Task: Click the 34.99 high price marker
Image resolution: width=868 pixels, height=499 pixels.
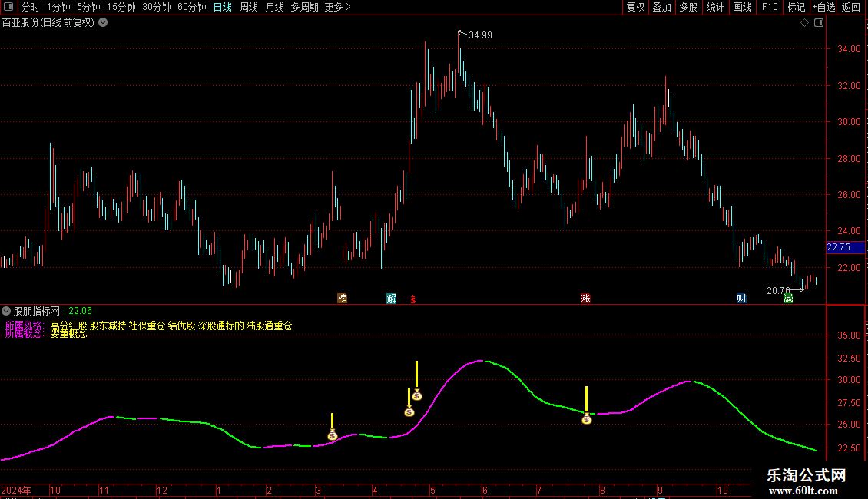Action: pos(480,35)
